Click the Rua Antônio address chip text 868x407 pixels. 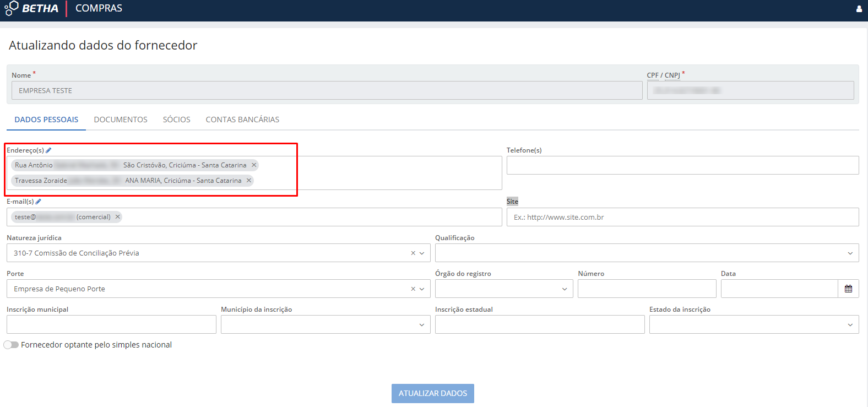tap(131, 165)
